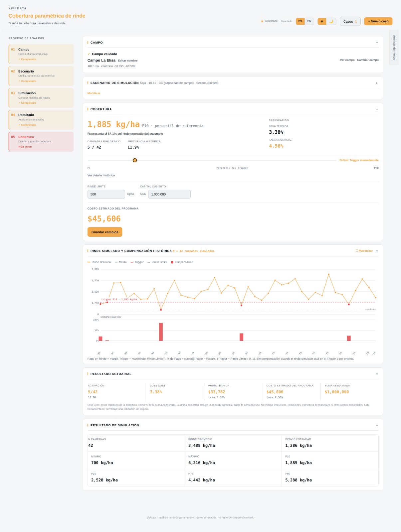Click the '6,216 kg/ha' Máximo value
Screen dimensions: 401x532
click(202, 463)
